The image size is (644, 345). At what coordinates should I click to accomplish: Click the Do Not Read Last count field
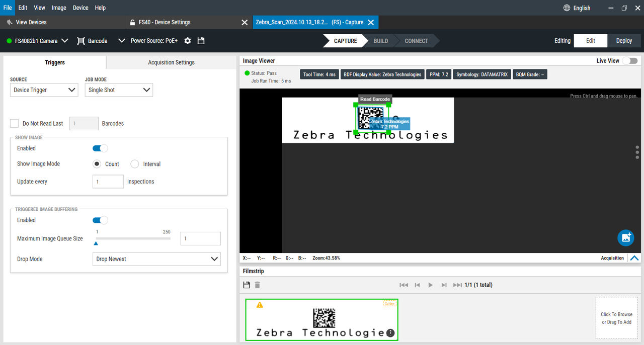point(84,123)
